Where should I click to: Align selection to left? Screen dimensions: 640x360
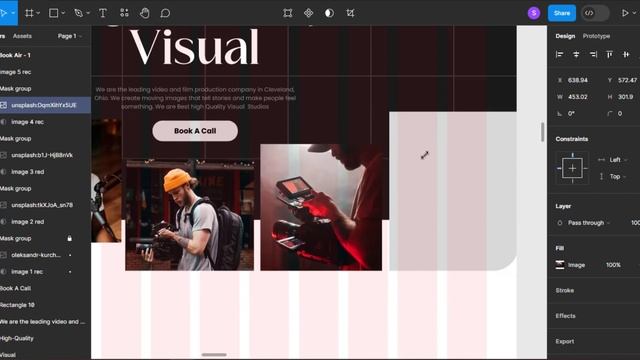click(560, 54)
